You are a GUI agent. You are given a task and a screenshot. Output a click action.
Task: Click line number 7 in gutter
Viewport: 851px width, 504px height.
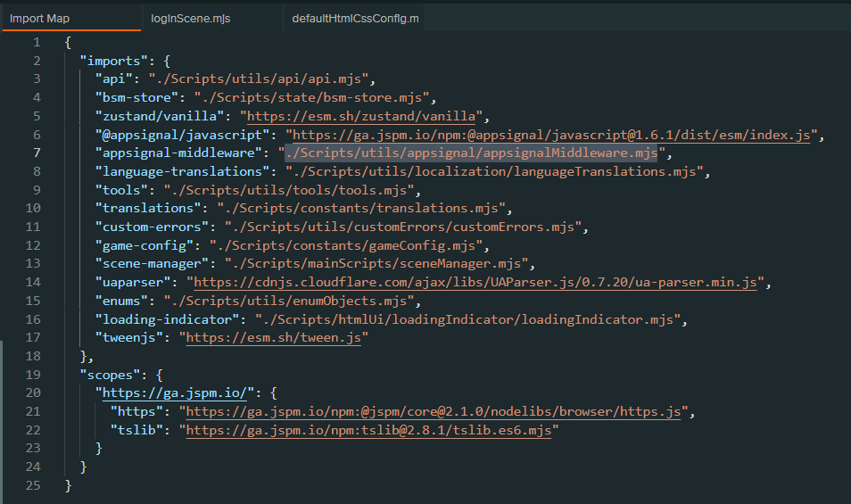tap(36, 153)
